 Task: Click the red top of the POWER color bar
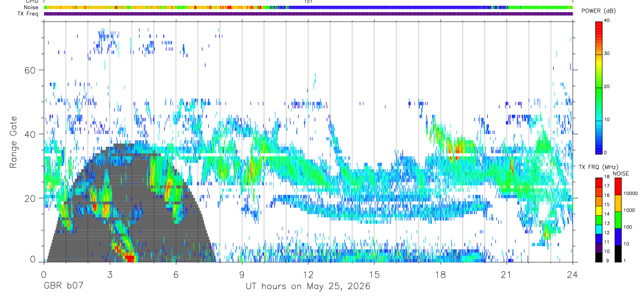(x=598, y=25)
